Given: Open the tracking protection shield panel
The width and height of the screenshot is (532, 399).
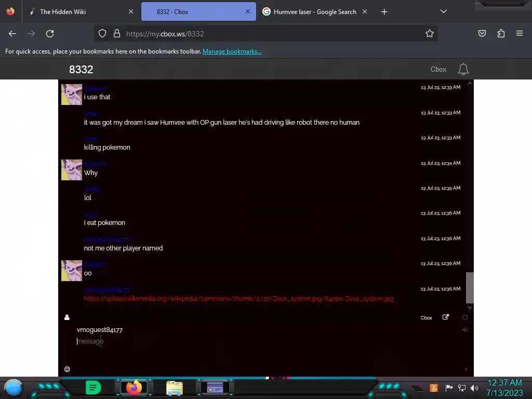Looking at the screenshot, I should coord(102,34).
